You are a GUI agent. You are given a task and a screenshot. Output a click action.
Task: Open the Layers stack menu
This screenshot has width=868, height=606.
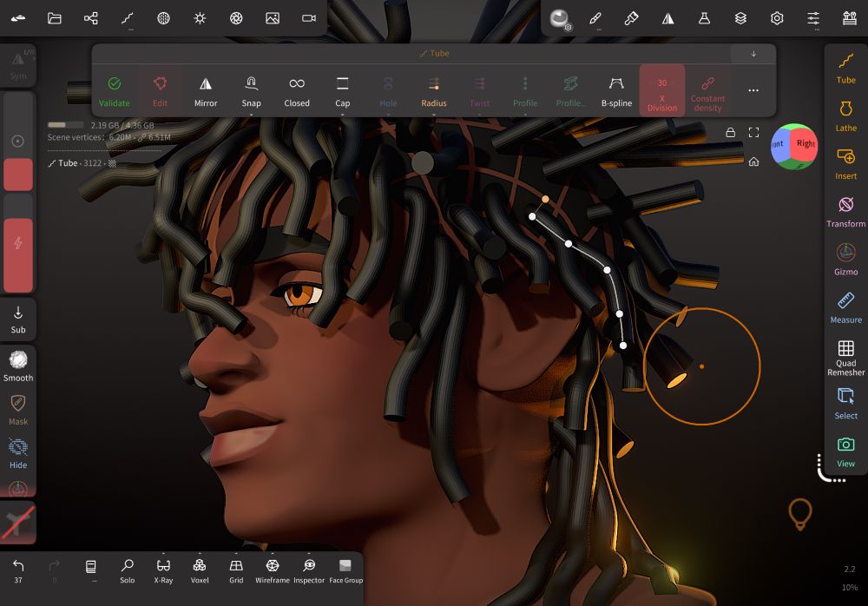[740, 18]
